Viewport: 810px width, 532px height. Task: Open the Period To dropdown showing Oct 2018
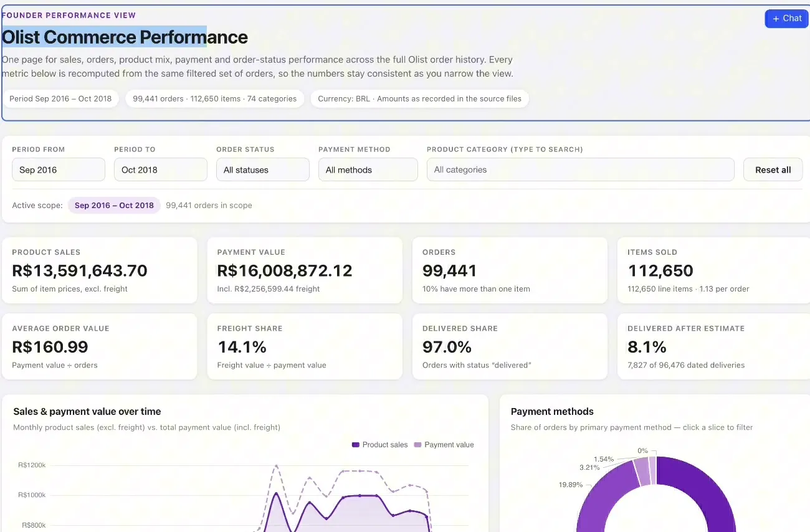click(x=161, y=169)
